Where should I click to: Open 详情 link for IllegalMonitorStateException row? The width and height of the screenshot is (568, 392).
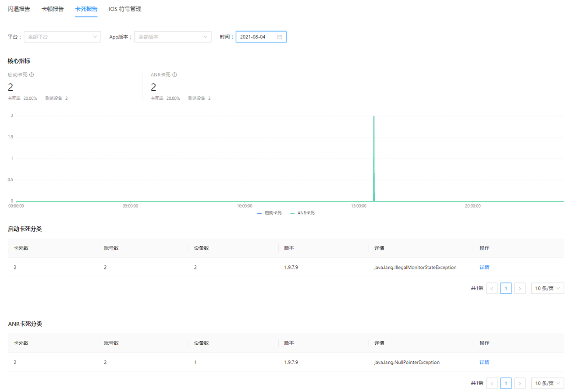point(484,267)
